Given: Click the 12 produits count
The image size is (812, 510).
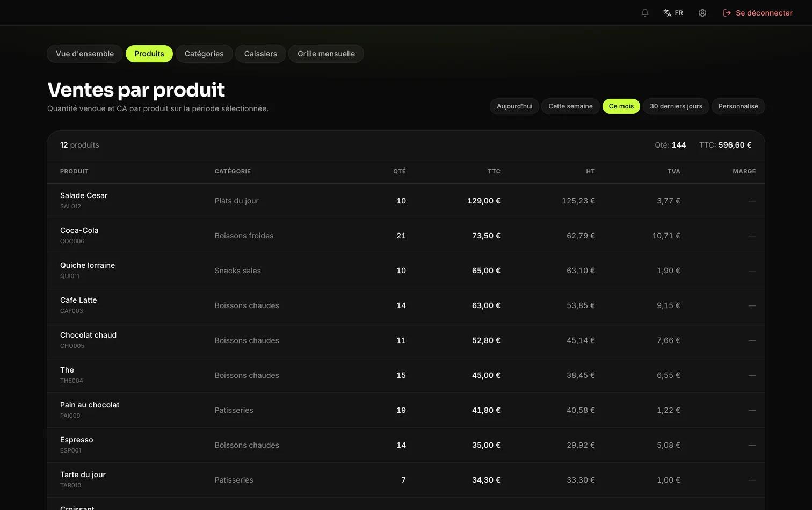Looking at the screenshot, I should point(79,145).
